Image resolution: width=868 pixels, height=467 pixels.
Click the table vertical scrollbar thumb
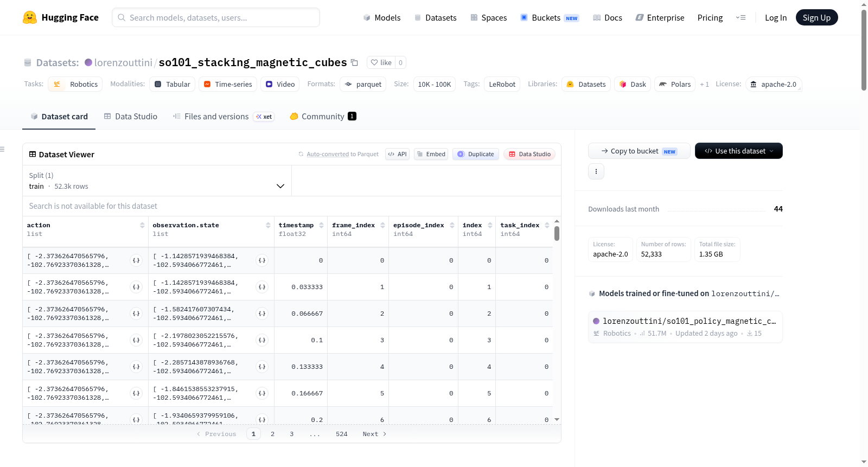pyautogui.click(x=557, y=233)
